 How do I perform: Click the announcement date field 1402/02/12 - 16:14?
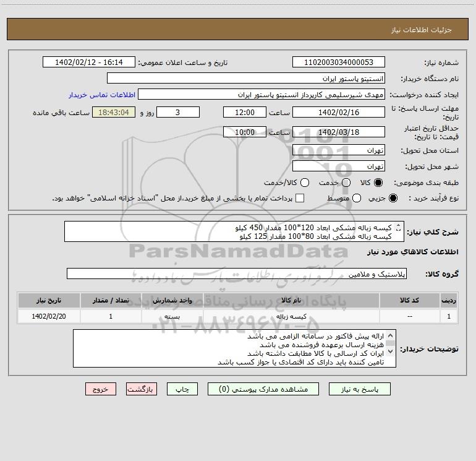click(x=89, y=62)
